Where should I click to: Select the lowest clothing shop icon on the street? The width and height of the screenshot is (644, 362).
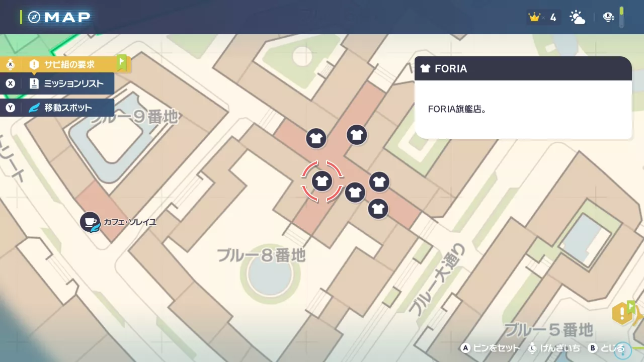point(378,209)
